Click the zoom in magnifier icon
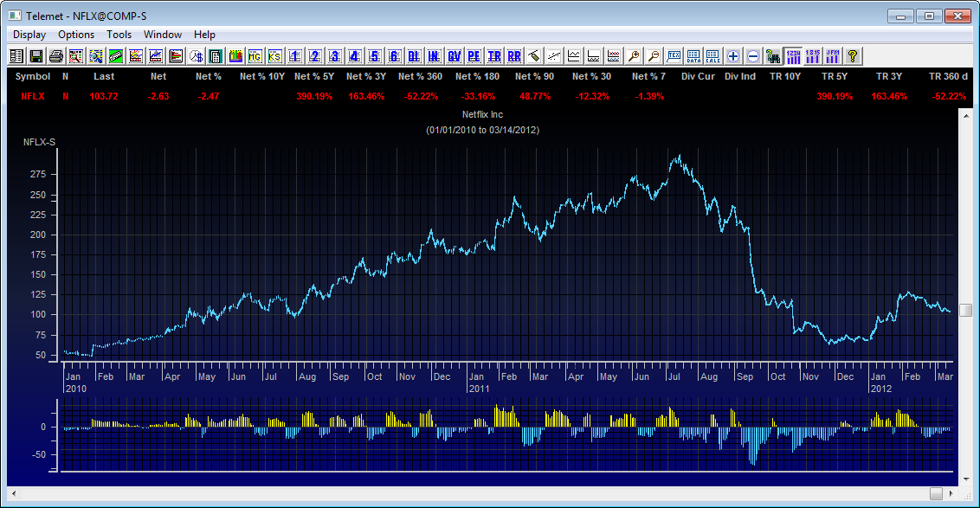 tap(634, 56)
